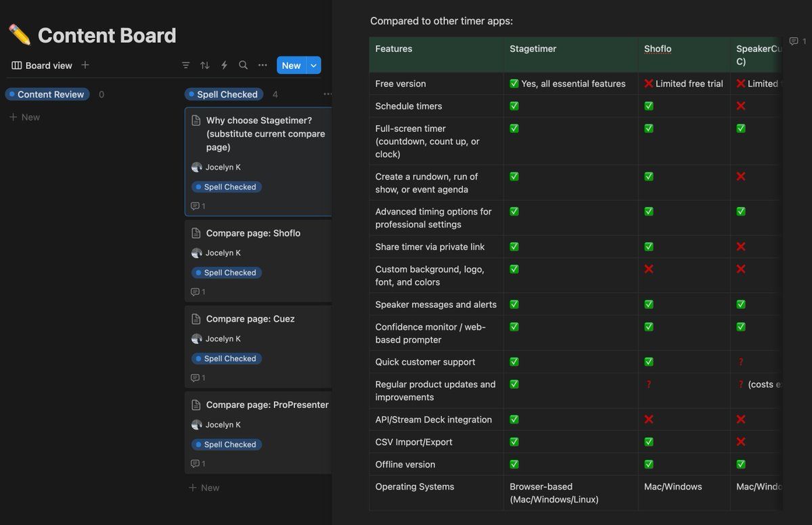This screenshot has height=525, width=812.
Task: Click Content Review count number 0
Action: pyautogui.click(x=101, y=95)
